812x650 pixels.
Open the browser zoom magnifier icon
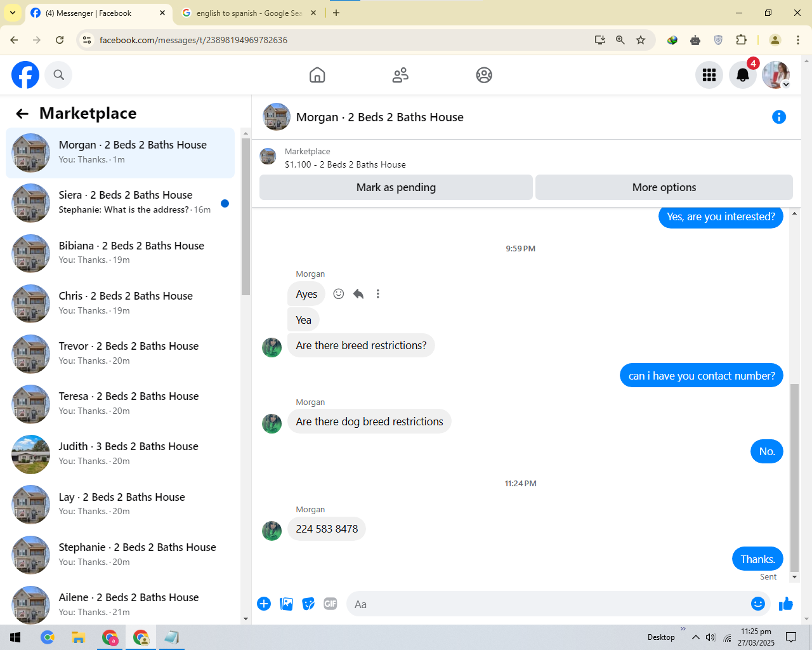coord(620,40)
